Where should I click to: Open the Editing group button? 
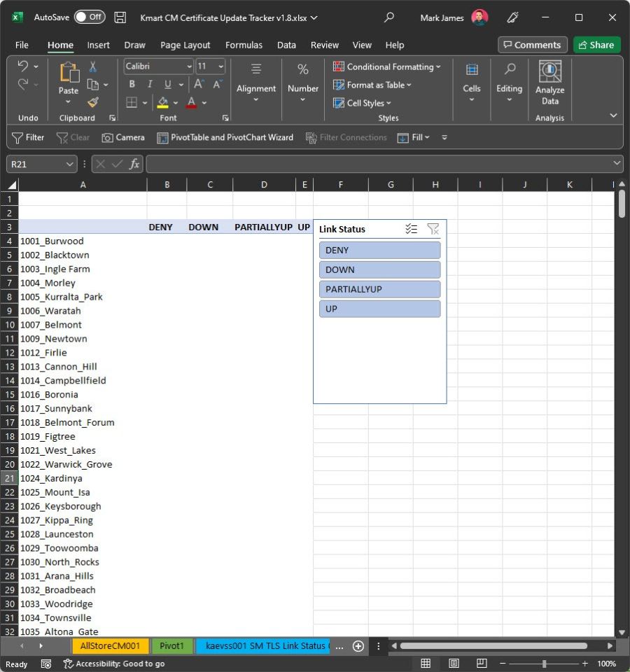(x=509, y=83)
